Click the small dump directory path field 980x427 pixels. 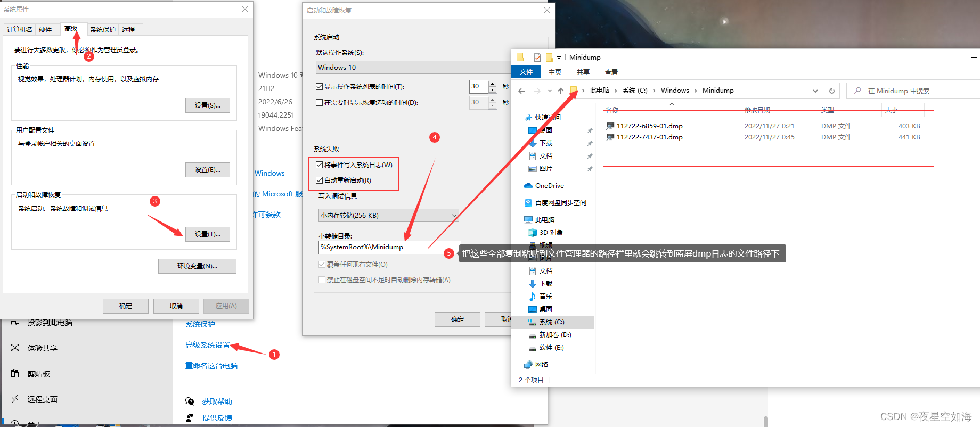pyautogui.click(x=389, y=247)
